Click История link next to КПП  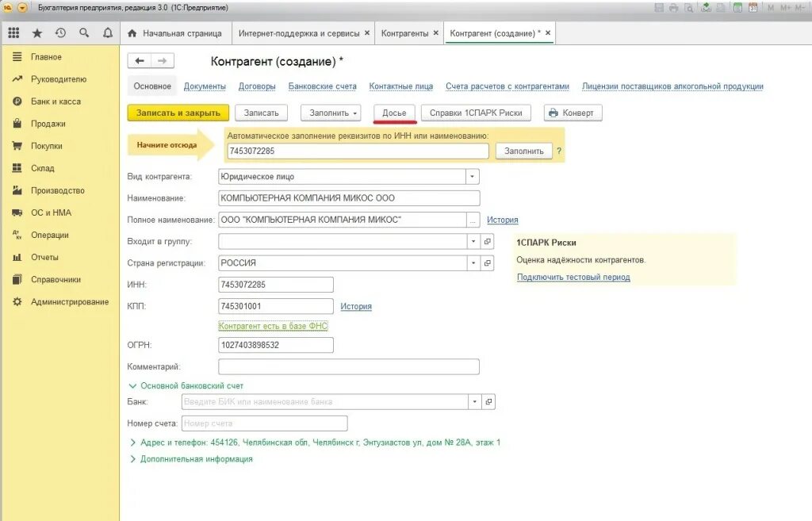[x=356, y=306]
